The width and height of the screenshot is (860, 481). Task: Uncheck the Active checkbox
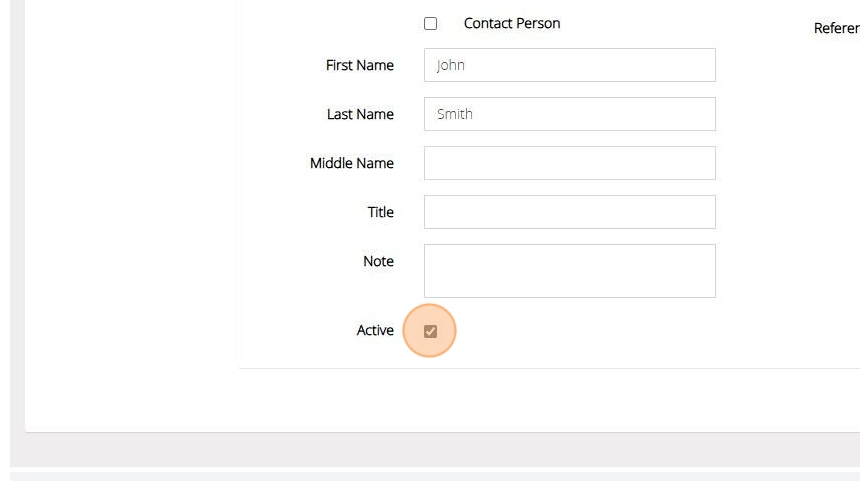tap(430, 331)
